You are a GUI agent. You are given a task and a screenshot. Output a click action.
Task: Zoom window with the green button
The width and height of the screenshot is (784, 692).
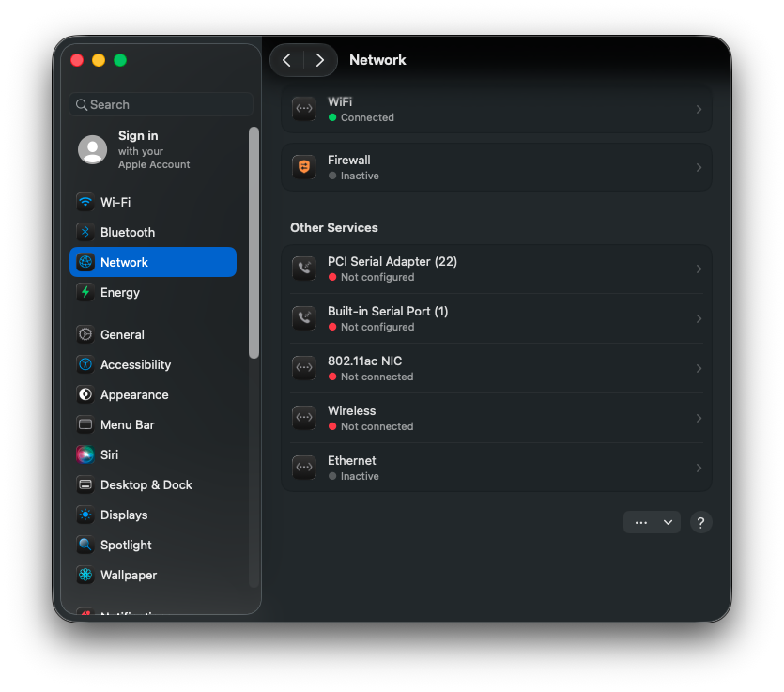[120, 60]
